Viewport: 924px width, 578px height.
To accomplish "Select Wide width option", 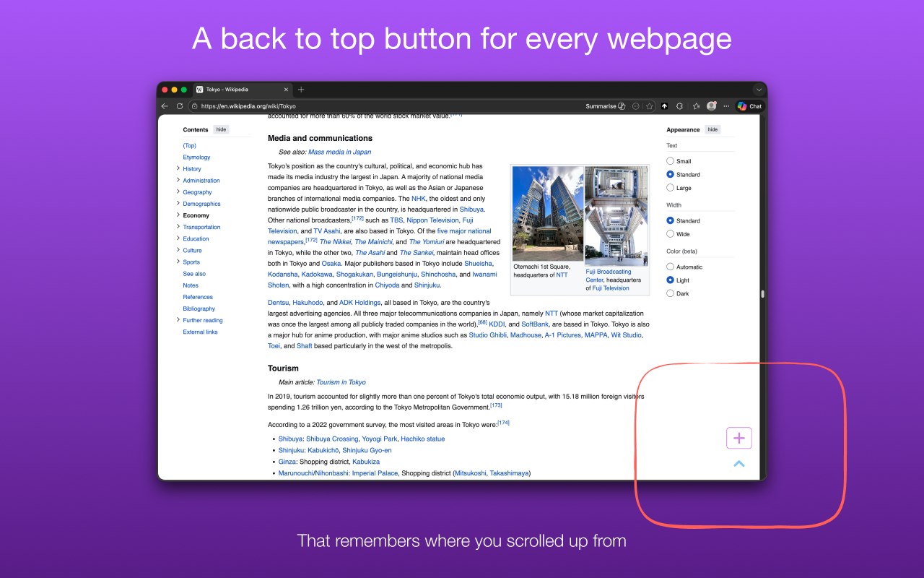I will pos(670,234).
